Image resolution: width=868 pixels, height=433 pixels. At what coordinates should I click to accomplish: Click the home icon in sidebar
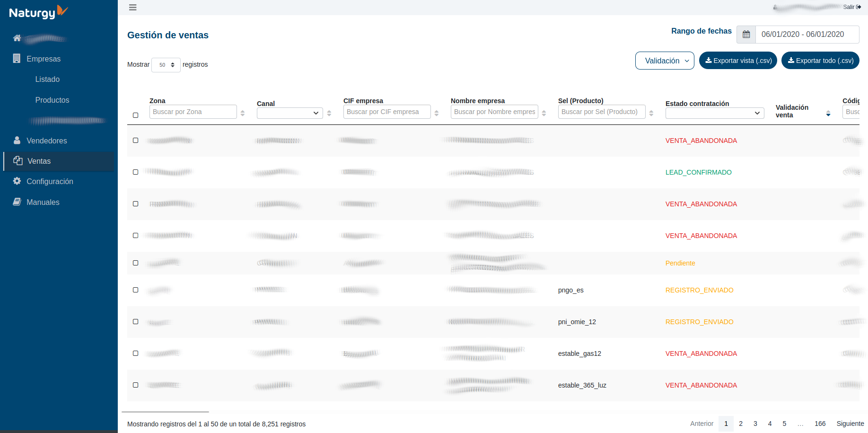click(17, 38)
